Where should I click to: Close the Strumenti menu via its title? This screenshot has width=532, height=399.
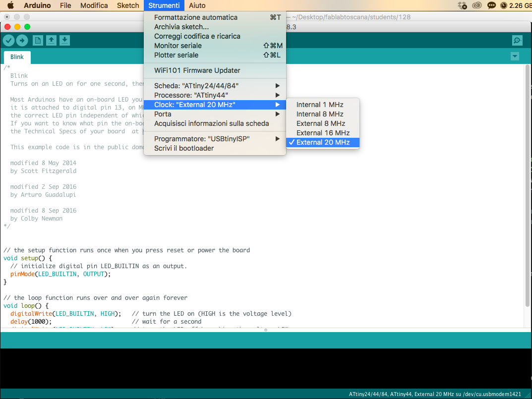coord(164,5)
